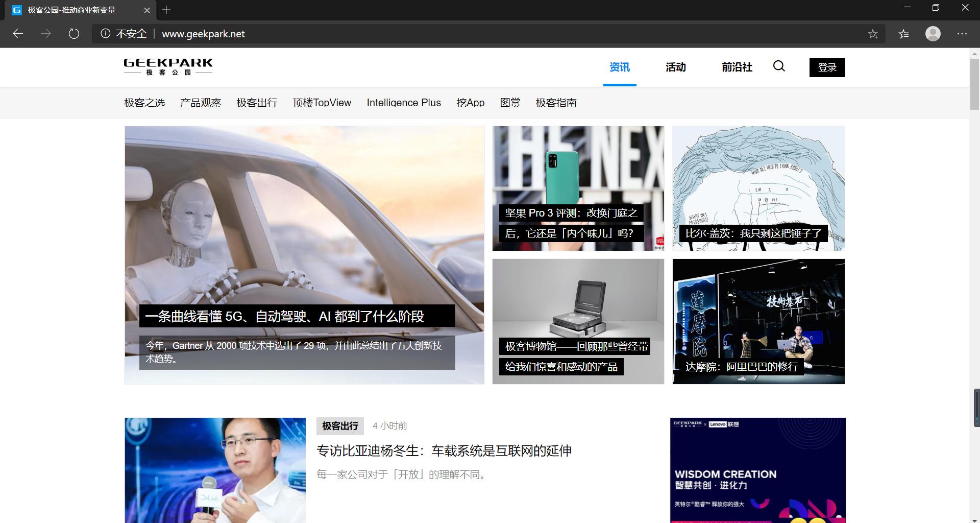Open the 比尔·盖茨 article tile
This screenshot has width=980, height=523.
pos(758,188)
